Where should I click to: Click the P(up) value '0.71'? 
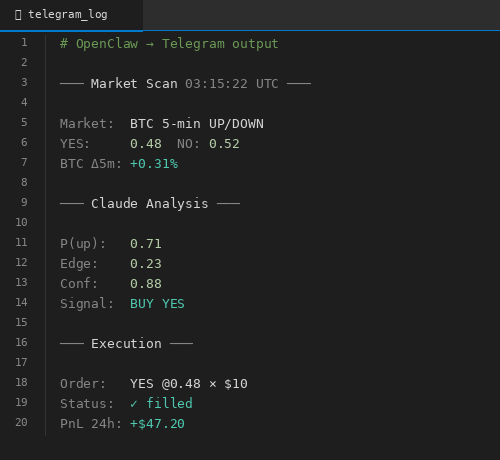click(x=146, y=244)
